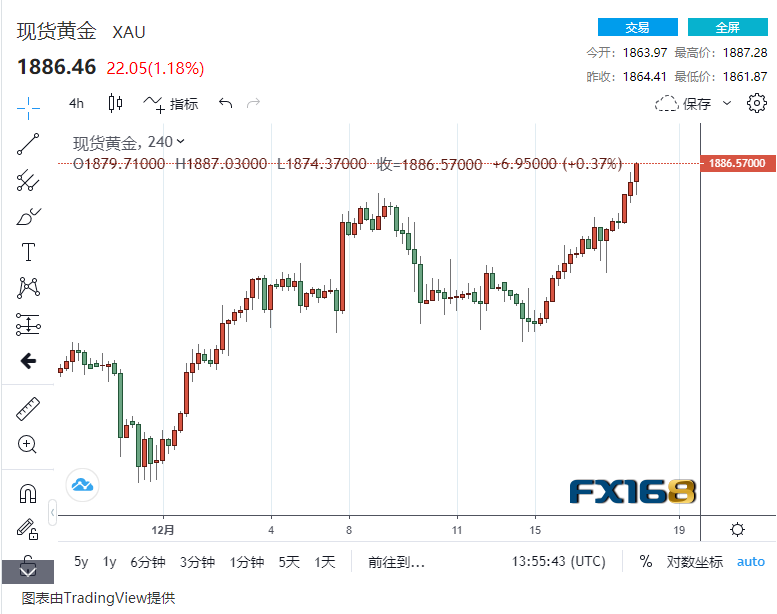The height and width of the screenshot is (614, 777).
Task: Toggle percent scale on price axis
Action: click(x=646, y=562)
